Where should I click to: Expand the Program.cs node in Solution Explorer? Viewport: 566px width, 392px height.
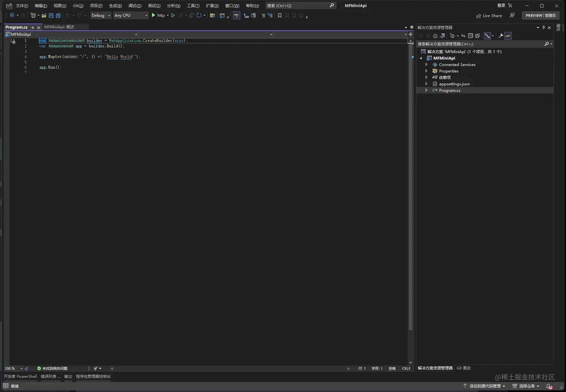pyautogui.click(x=426, y=90)
